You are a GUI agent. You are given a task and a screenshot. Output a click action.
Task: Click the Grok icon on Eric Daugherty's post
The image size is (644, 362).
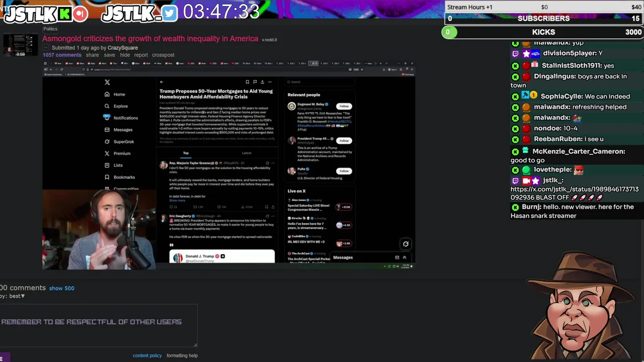pyautogui.click(x=267, y=216)
